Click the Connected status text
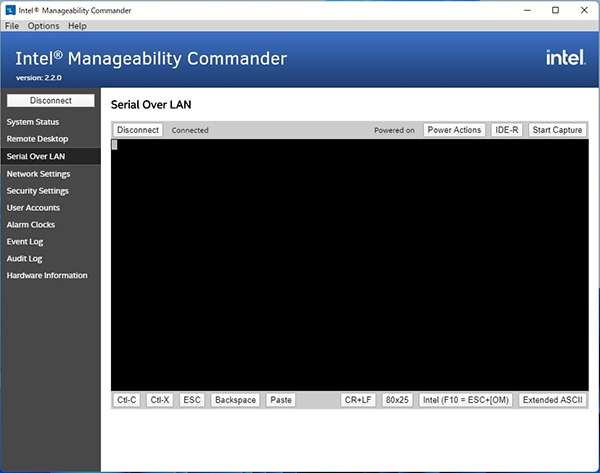 pos(190,130)
